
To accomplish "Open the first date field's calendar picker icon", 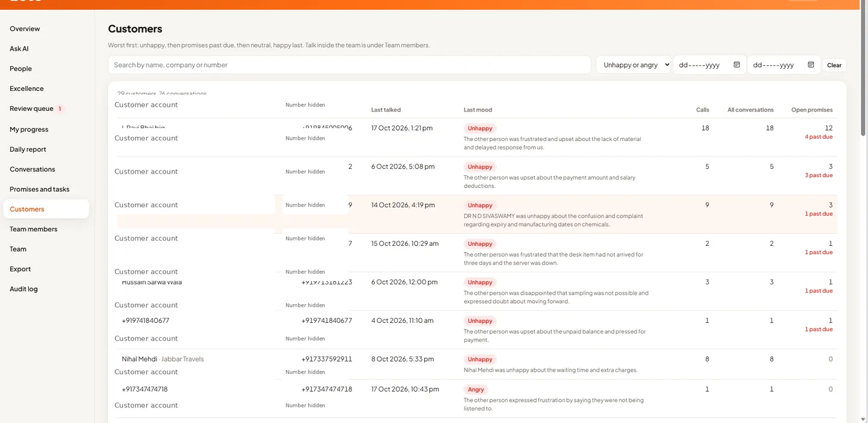I will [737, 64].
